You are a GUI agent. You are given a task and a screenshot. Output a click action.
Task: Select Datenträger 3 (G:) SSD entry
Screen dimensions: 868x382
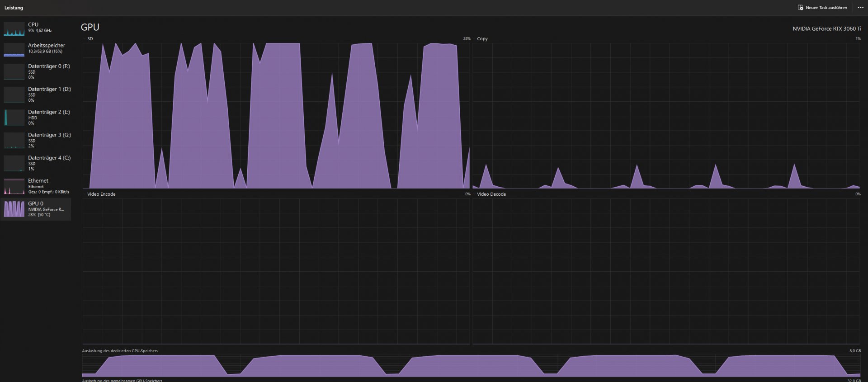36,140
